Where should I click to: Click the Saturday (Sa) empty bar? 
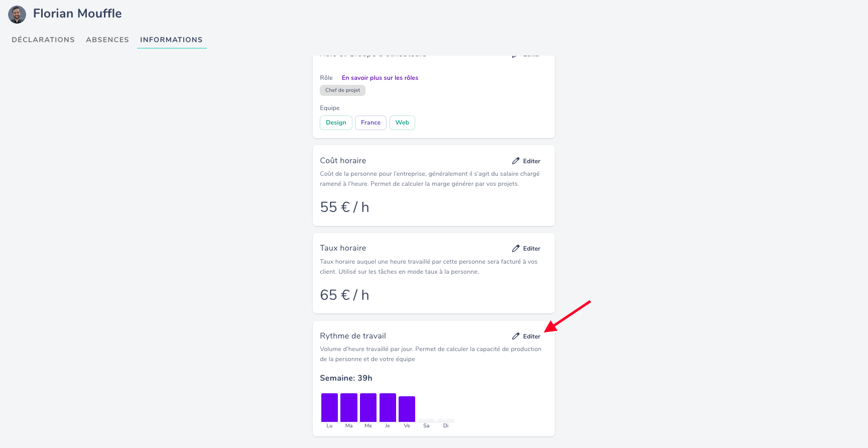(x=426, y=420)
